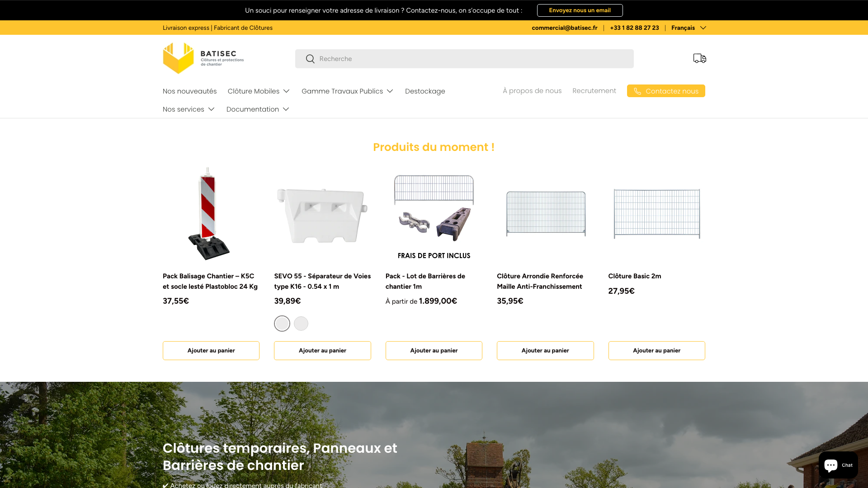This screenshot has height=488, width=868.
Task: Open SEVO 55 Séparateur de Voies title
Action: pyautogui.click(x=322, y=281)
